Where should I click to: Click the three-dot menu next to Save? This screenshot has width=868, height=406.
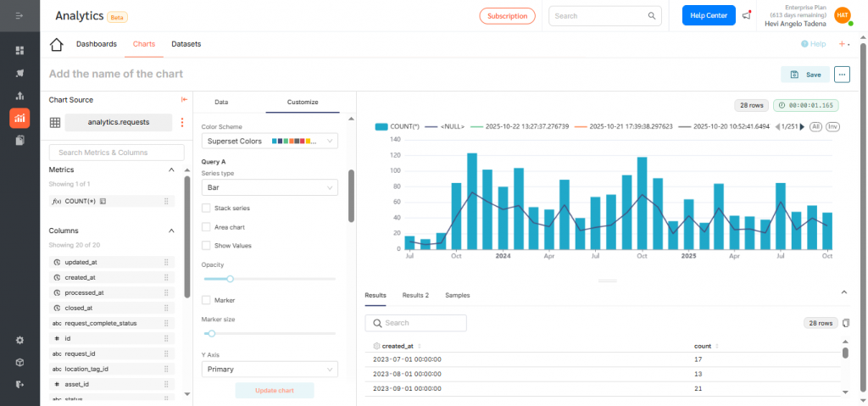[x=842, y=75]
